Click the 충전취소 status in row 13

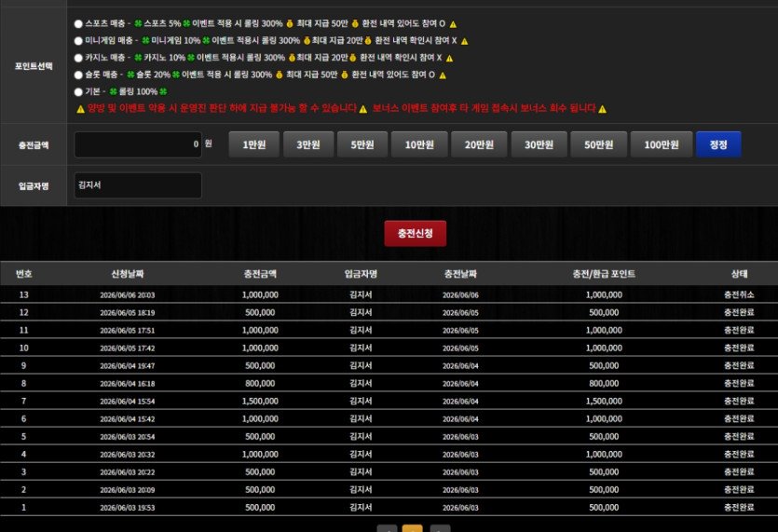[739, 294]
